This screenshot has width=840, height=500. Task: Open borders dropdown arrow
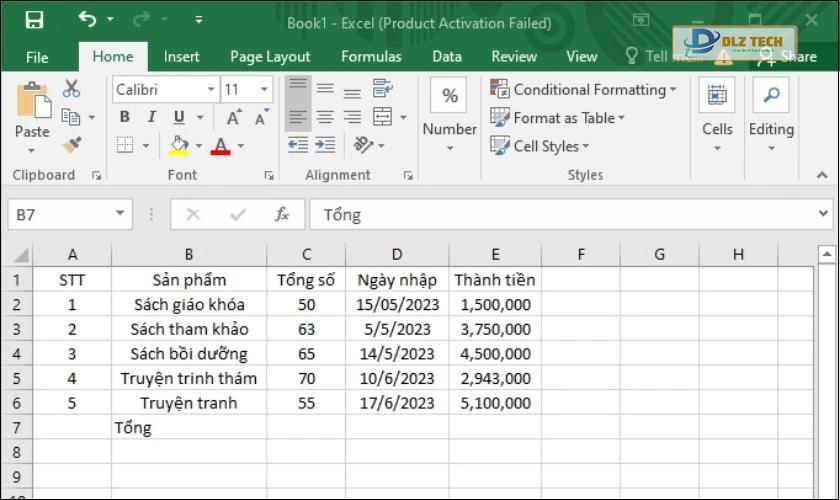(145, 145)
